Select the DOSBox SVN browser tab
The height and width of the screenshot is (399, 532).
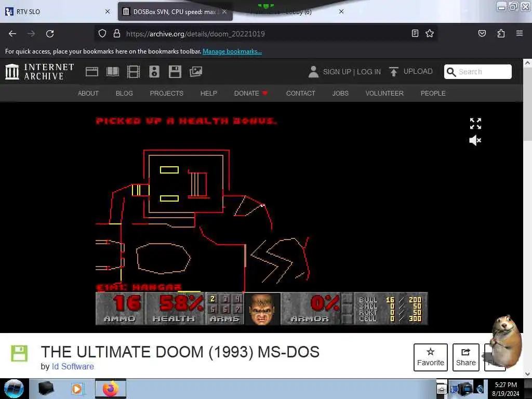(x=175, y=11)
